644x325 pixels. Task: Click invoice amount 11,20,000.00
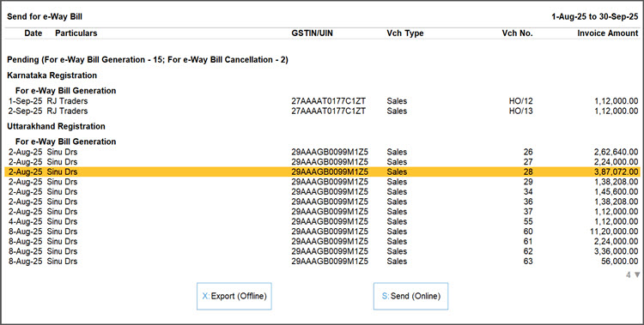[x=614, y=232]
